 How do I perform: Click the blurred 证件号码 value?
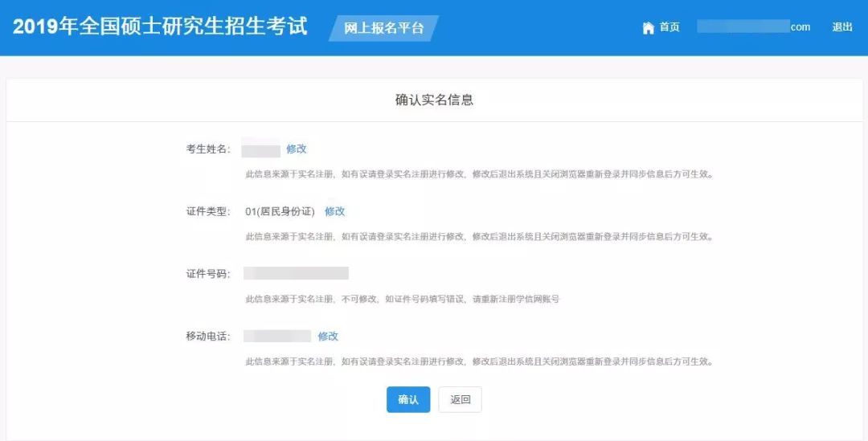[x=296, y=273]
